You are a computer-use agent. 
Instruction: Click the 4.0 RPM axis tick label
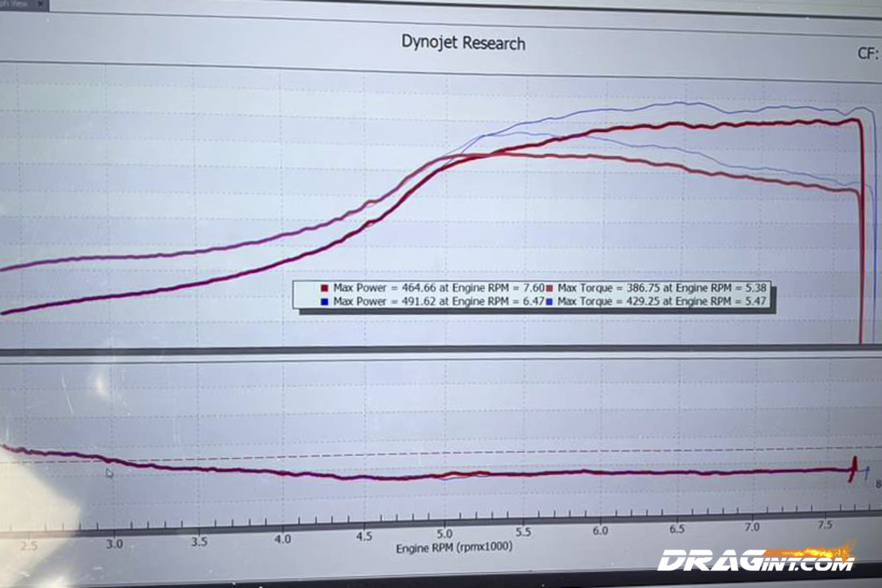(283, 539)
